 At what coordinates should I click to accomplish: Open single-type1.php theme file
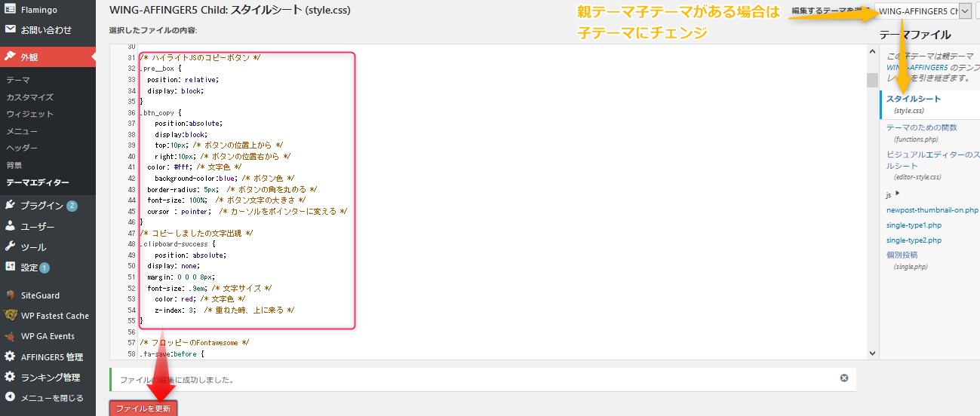tap(914, 225)
